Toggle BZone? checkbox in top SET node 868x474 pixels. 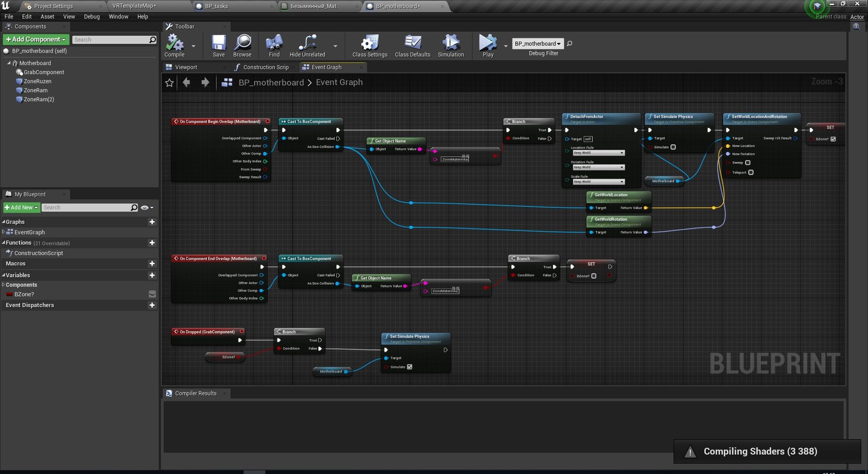point(833,139)
